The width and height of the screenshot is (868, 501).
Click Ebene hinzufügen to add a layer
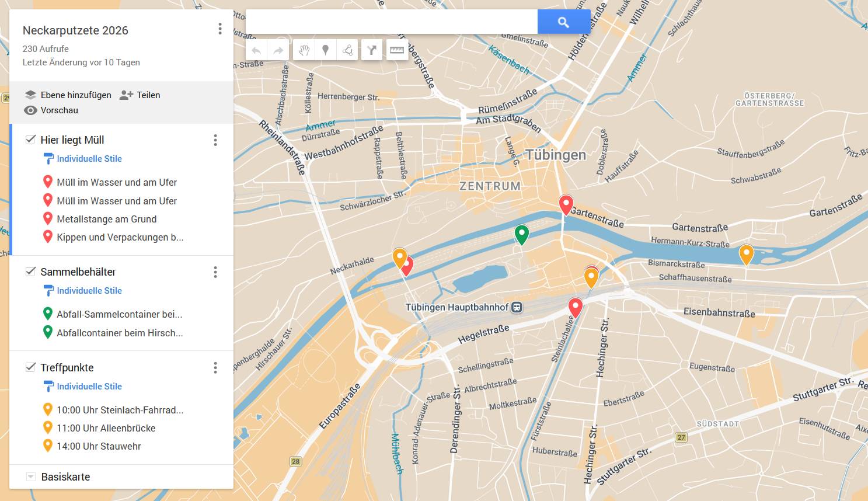[x=68, y=95]
